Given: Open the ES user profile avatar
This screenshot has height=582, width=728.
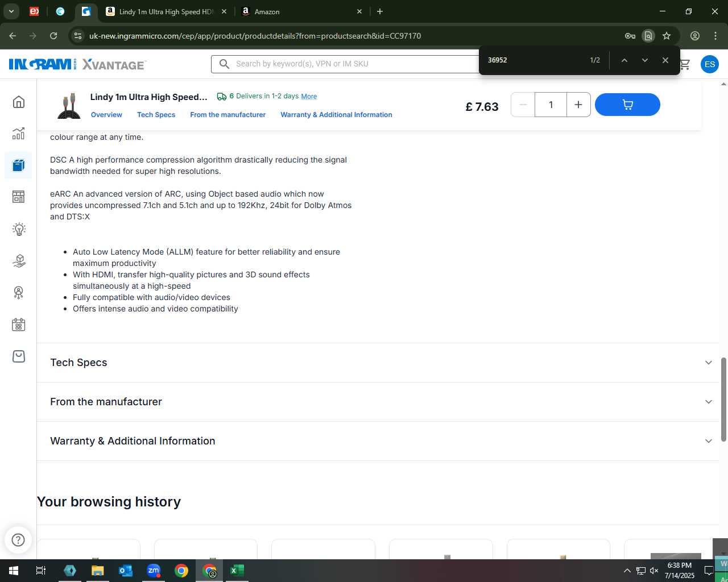Looking at the screenshot, I should click(x=710, y=64).
